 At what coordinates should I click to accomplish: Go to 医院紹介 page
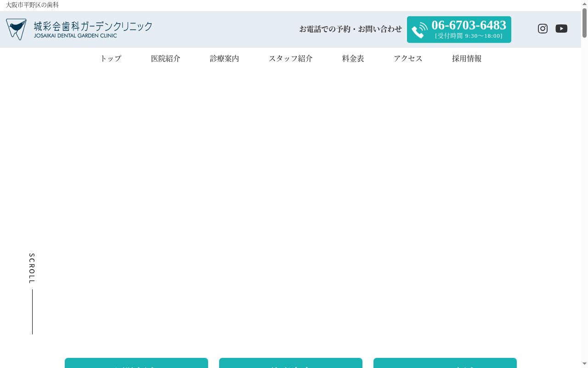[166, 58]
